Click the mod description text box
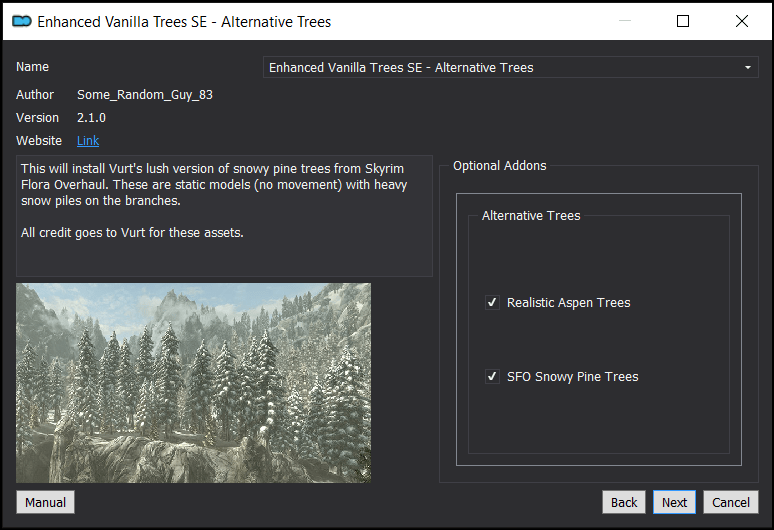This screenshot has width=774, height=530. [x=225, y=216]
